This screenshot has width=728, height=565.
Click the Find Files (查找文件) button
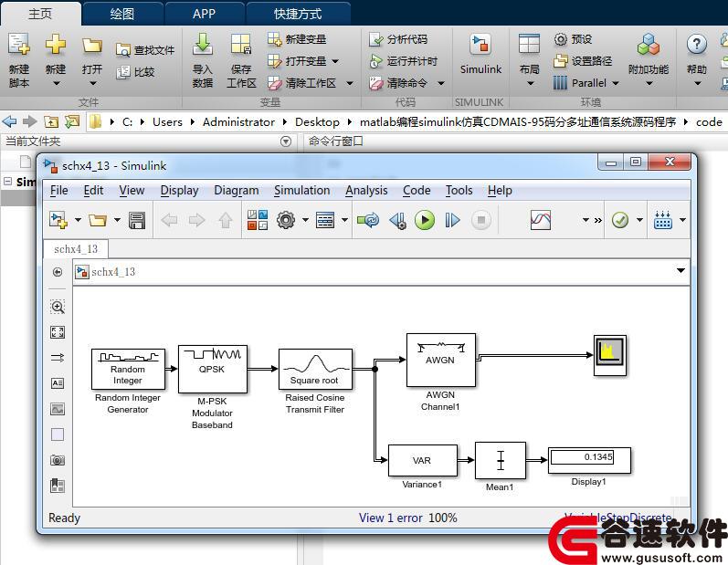coord(145,49)
